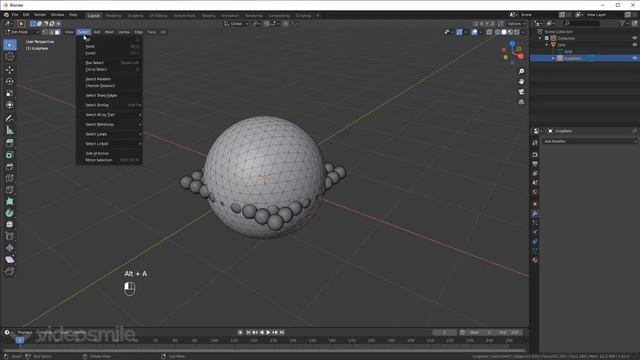
Task: Open the overlays dropdown arrow
Action: (x=481, y=32)
